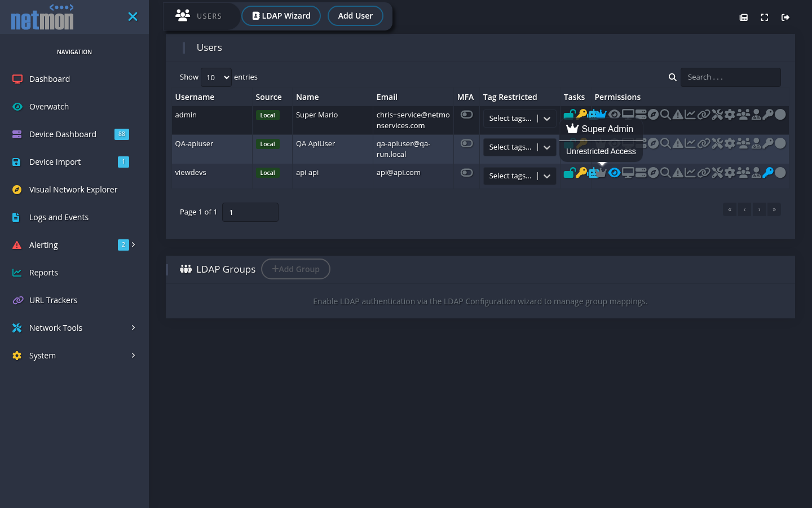
Task: Click the viewdevs row unlock task icon
Action: pos(570,173)
